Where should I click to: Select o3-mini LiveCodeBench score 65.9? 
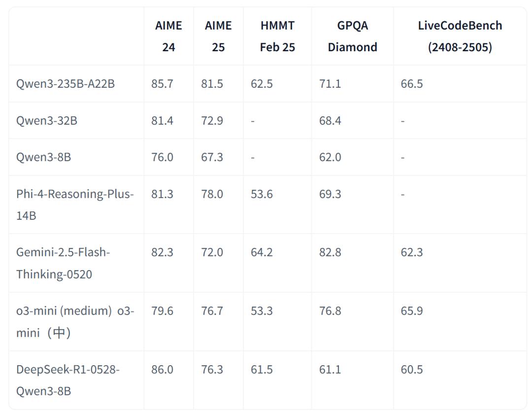click(x=412, y=311)
